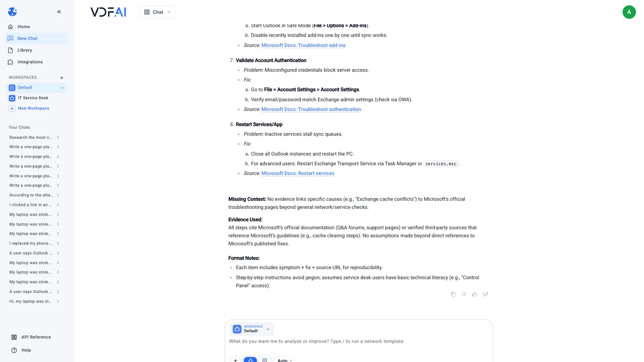The height and width of the screenshot is (362, 644).
Task: Open the Workspace Default selector in composer
Action: [252, 329]
